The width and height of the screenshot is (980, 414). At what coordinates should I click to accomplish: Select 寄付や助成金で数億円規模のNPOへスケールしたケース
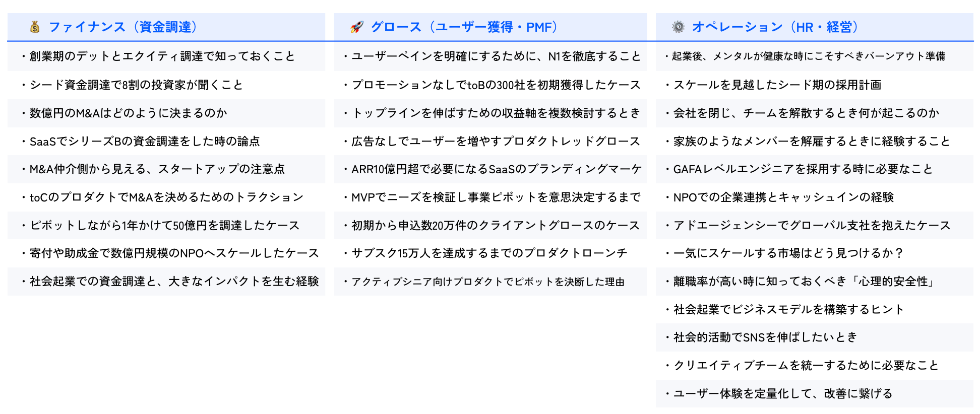166,253
